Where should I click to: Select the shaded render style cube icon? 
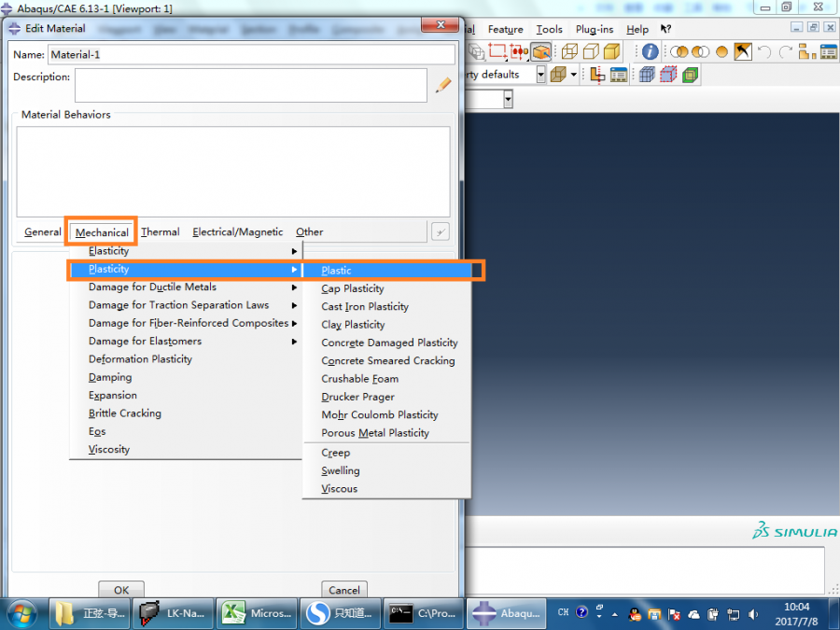tap(611, 52)
